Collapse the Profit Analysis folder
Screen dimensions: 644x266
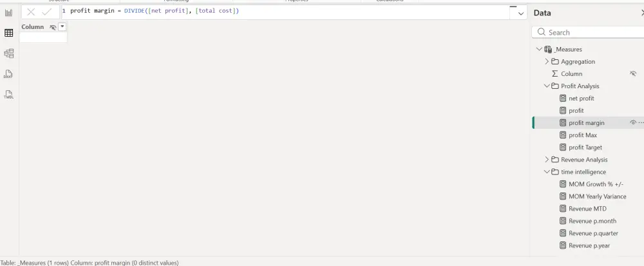point(547,86)
